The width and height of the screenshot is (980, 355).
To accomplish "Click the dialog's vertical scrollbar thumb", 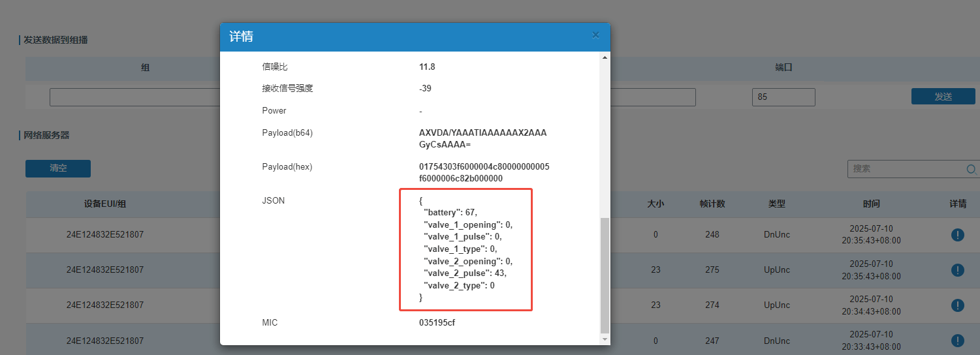I will 604,274.
